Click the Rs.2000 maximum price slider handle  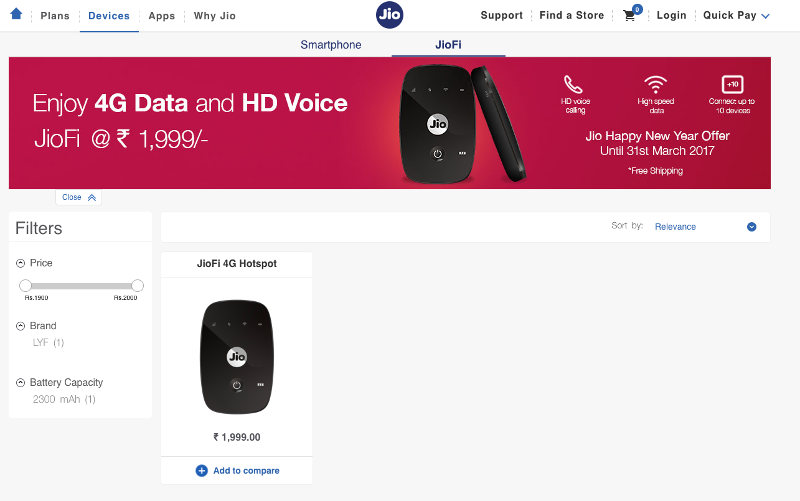(137, 285)
